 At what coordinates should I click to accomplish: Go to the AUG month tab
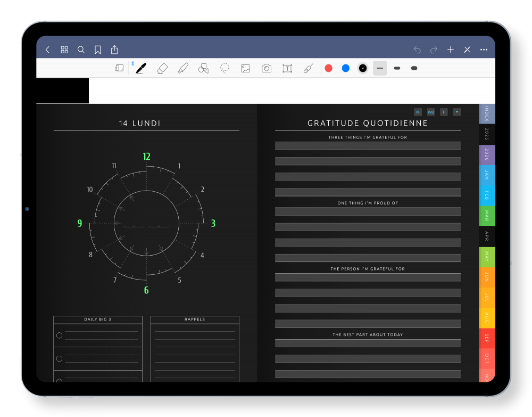[487, 317]
